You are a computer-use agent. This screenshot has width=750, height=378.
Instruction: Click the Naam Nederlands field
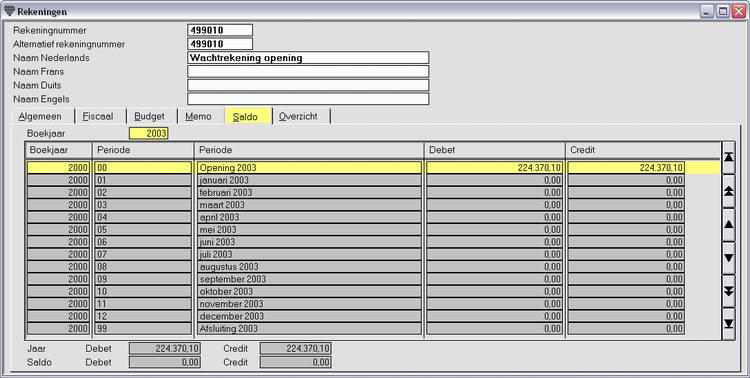pos(308,58)
